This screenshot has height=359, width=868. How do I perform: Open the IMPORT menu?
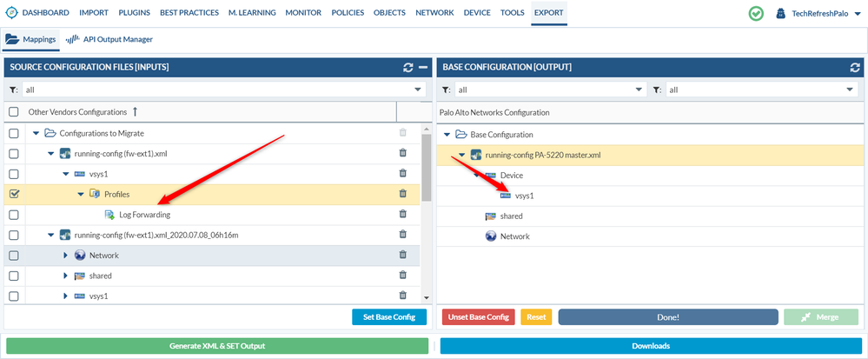(x=94, y=12)
